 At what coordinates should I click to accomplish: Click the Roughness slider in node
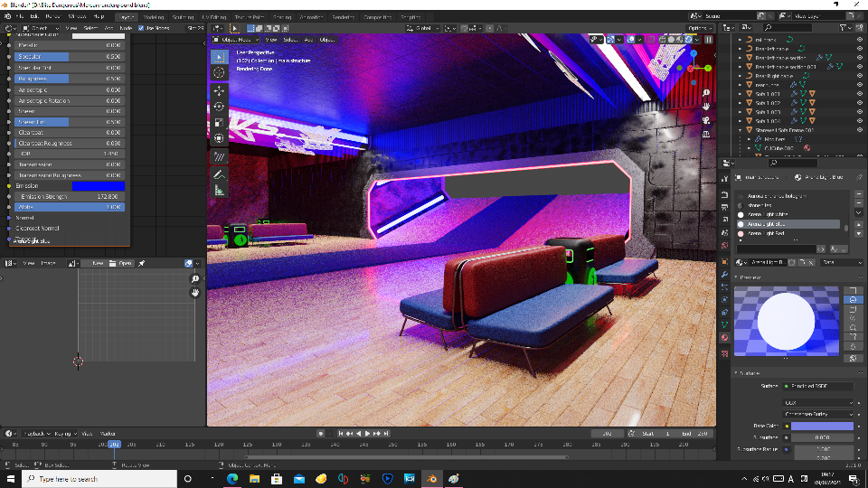click(x=70, y=79)
